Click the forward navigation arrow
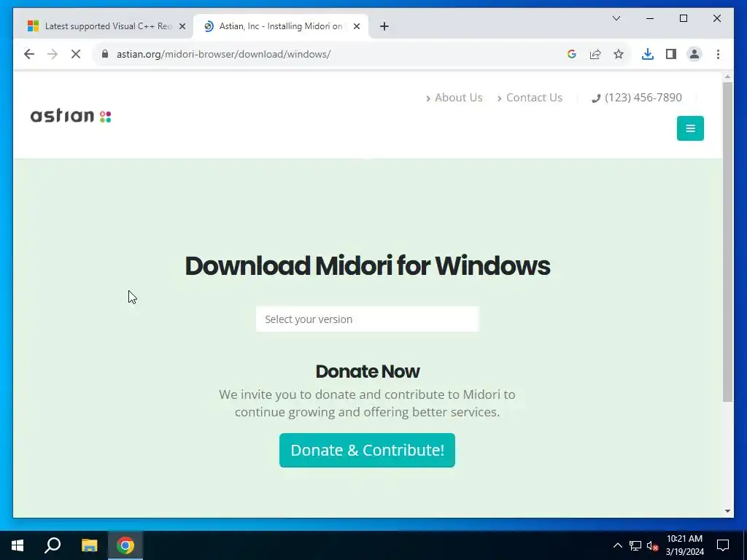This screenshot has height=560, width=747. pos(53,54)
